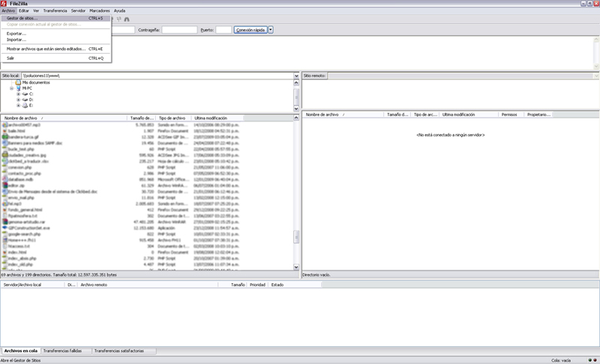Screen dimensions: 600x364
Task: Sort remote list by Propietario... column
Action: 538,115
